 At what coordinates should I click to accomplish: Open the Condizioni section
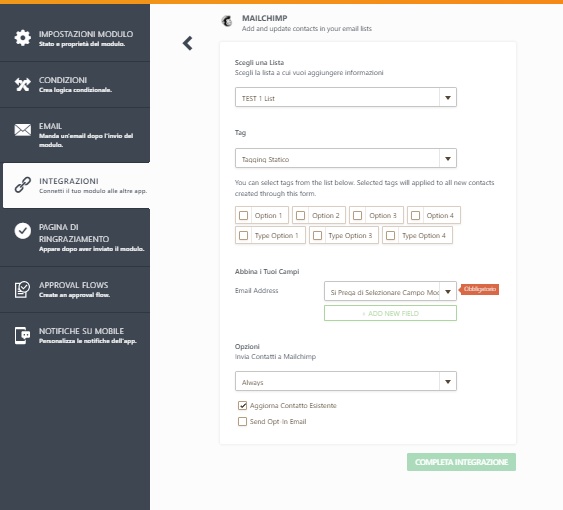[75, 84]
